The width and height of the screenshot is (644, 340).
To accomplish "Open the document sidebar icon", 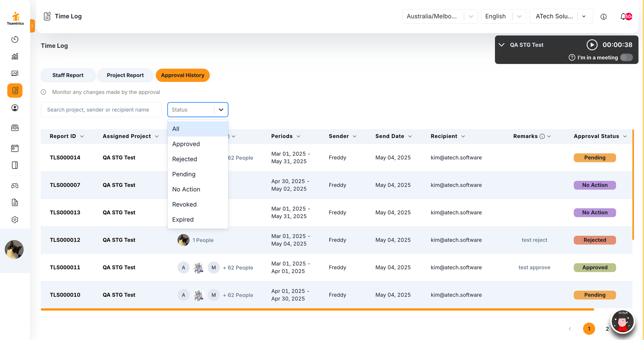I will tap(15, 202).
